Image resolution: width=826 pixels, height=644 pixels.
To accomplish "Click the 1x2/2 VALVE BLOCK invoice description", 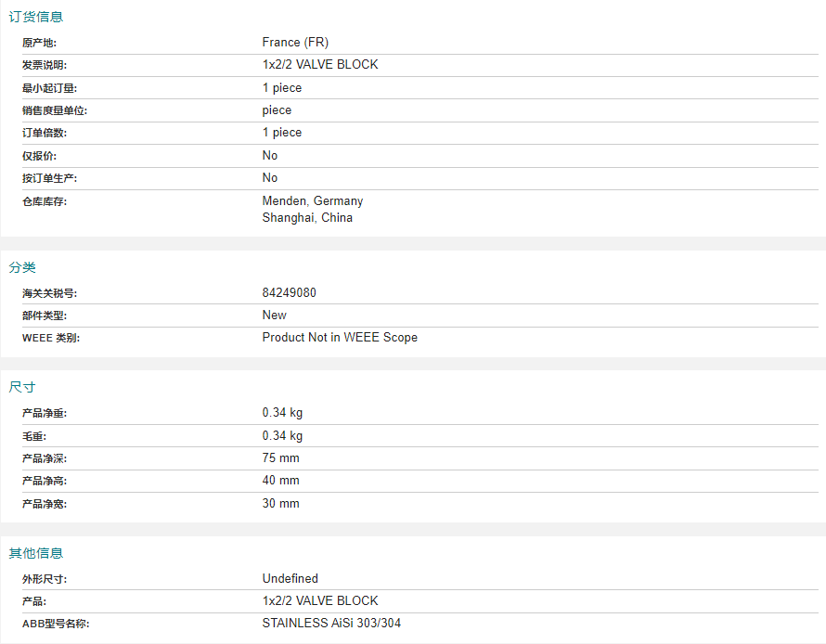I will pyautogui.click(x=320, y=64).
